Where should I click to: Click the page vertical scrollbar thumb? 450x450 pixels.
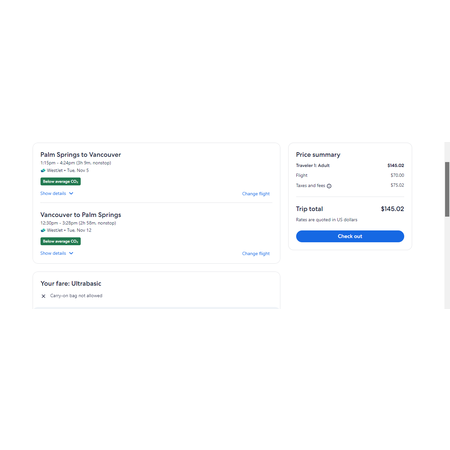(x=447, y=189)
